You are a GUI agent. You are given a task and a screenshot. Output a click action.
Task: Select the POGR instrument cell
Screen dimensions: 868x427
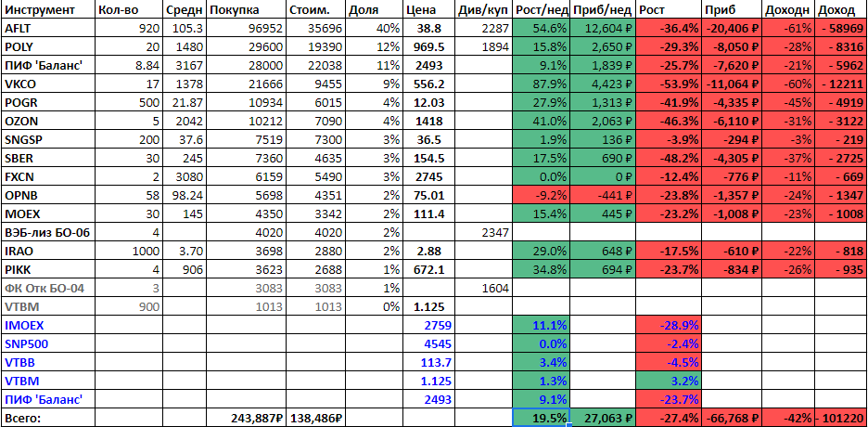click(x=47, y=102)
